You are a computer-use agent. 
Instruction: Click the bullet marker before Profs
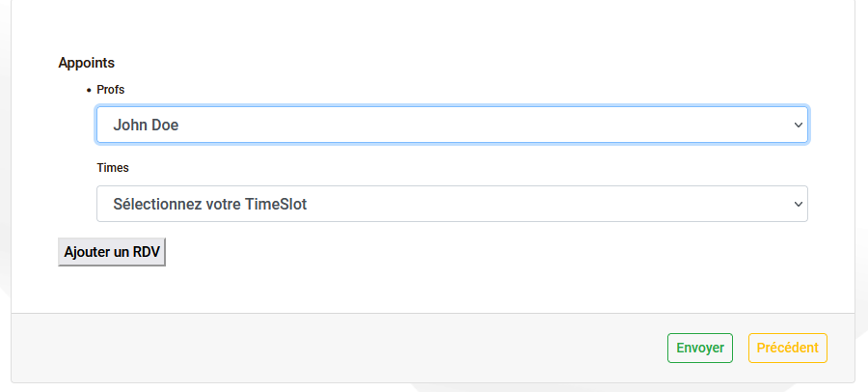[89, 90]
